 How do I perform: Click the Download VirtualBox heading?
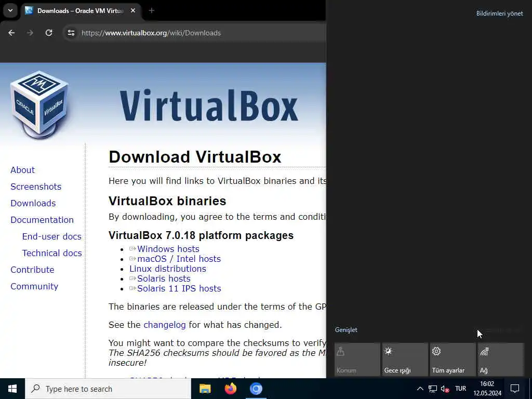pyautogui.click(x=195, y=157)
